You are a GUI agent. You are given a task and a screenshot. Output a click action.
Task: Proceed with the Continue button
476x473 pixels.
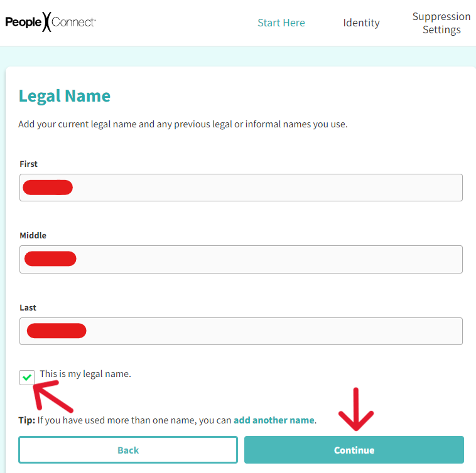point(354,450)
